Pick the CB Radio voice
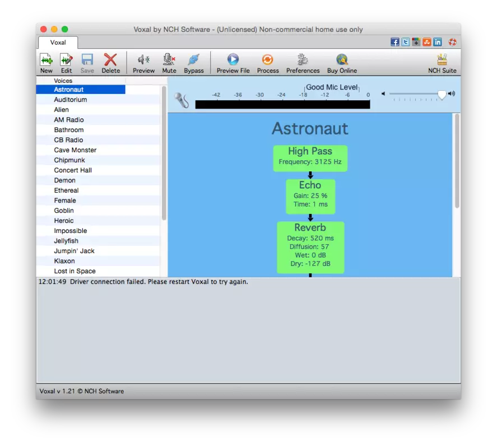This screenshot has width=497, height=448. tap(98, 140)
